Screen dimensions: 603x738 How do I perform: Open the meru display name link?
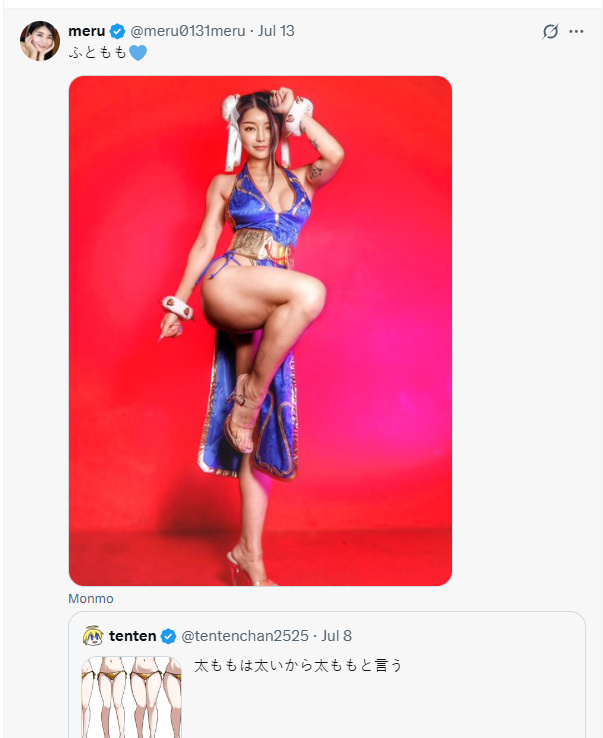click(x=87, y=31)
